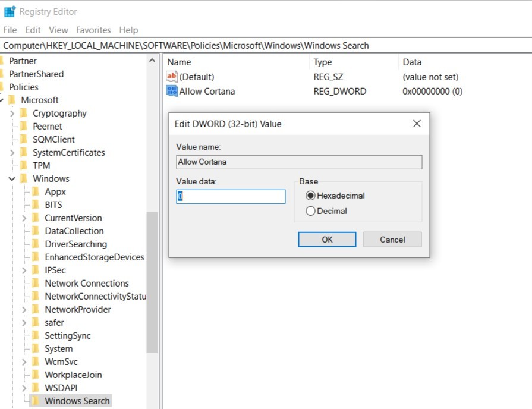Expand the CurrentVersion key
Image resolution: width=532 pixels, height=409 pixels.
click(x=24, y=218)
